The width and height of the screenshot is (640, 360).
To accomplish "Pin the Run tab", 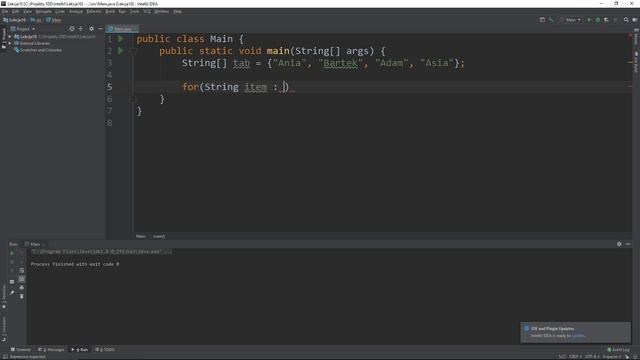I will pos(12,292).
